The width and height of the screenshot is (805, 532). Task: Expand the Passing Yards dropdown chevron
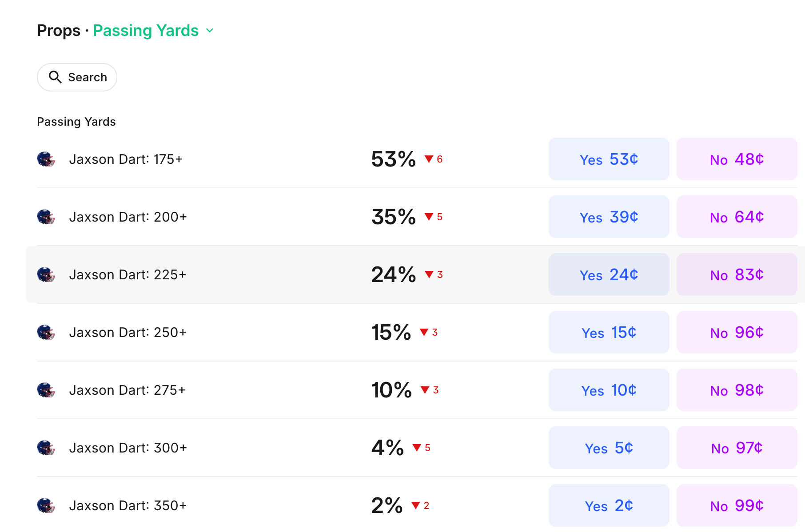coord(210,31)
